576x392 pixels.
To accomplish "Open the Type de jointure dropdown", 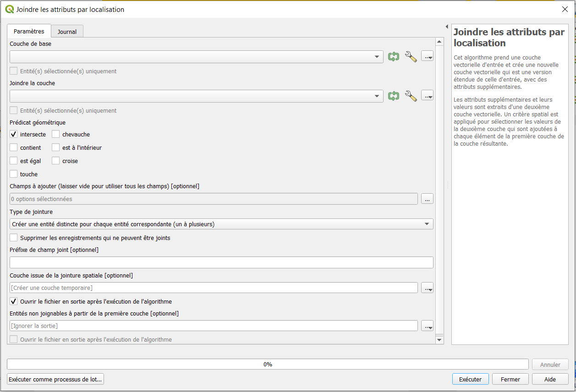I will pos(221,224).
